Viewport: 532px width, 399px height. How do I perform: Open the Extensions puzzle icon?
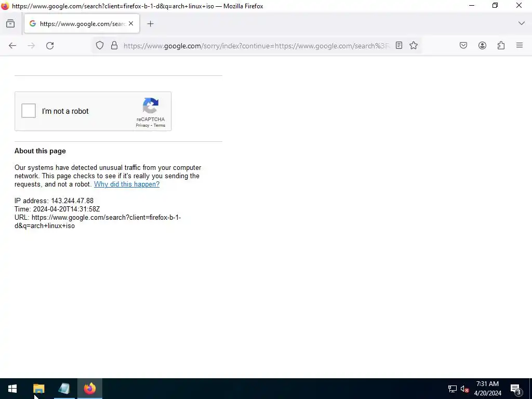point(501,46)
